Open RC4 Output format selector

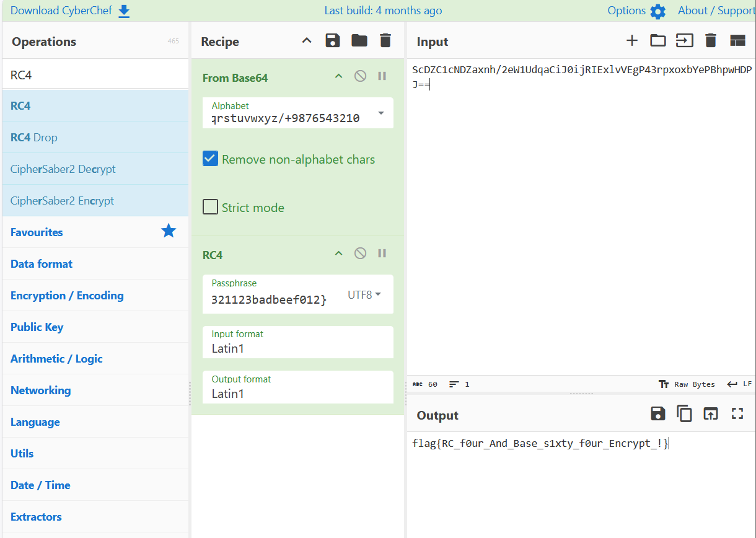(x=298, y=387)
